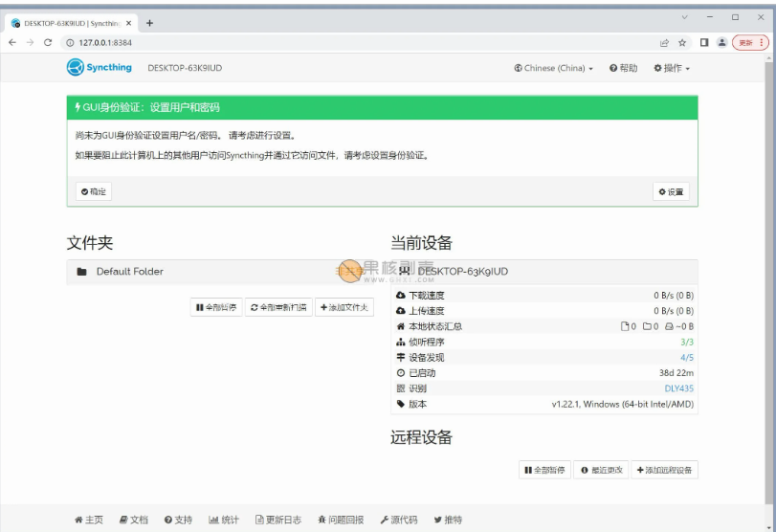This screenshot has width=776, height=532.
Task: Open the 更新日志 changelog footer link
Action: 278,520
